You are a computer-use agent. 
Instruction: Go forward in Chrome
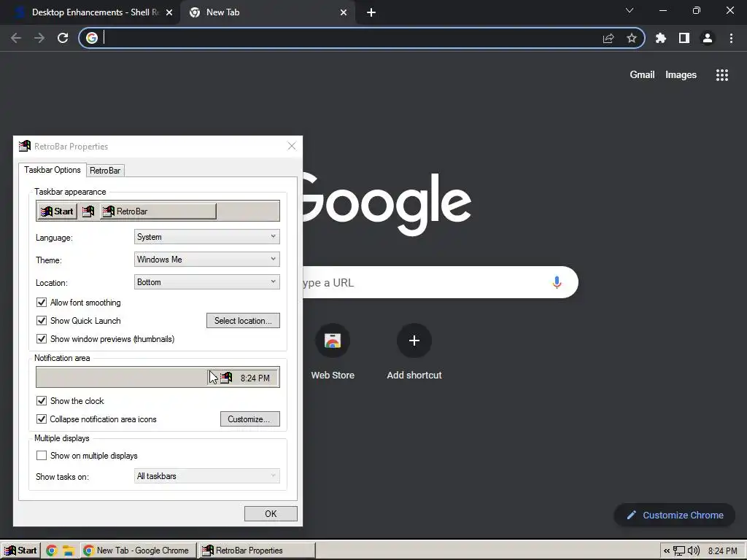39,38
